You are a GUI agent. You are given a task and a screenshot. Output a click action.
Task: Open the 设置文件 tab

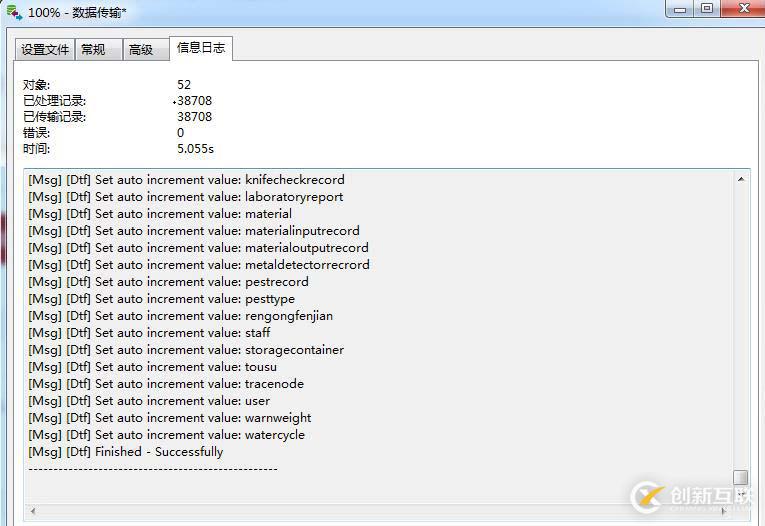tap(45, 49)
